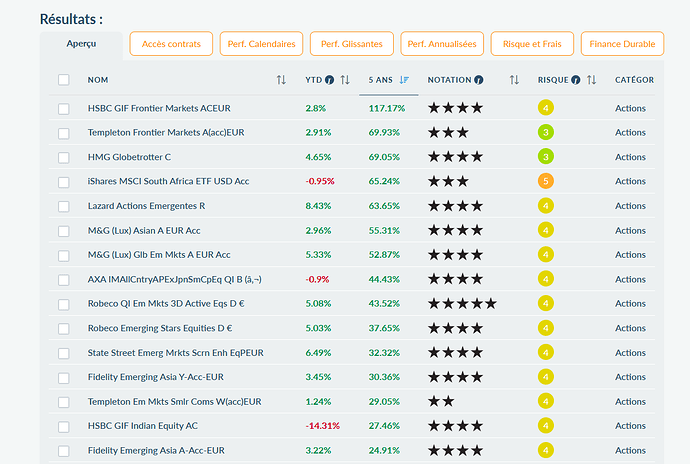The width and height of the screenshot is (690, 464).
Task: Click orange risk badge 5 for iShares South Africa
Action: [545, 181]
